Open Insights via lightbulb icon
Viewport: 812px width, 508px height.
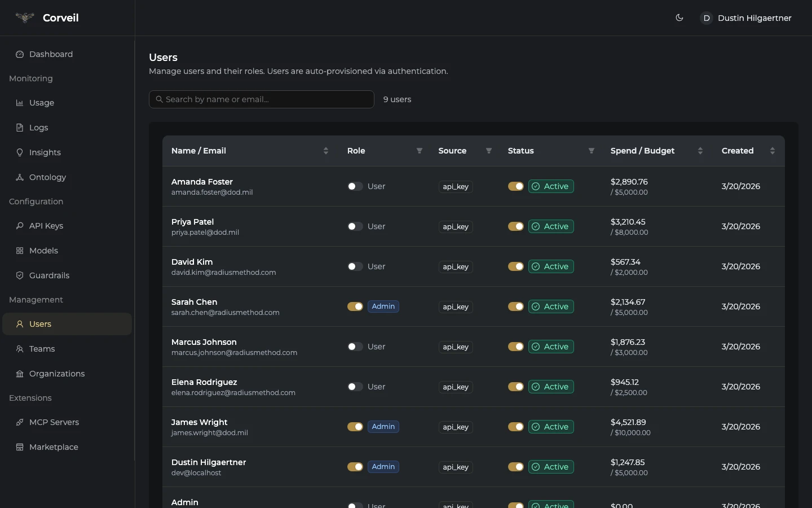pos(20,152)
